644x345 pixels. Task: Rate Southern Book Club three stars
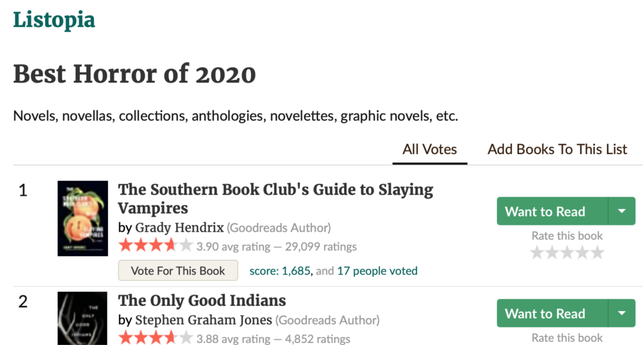coord(567,253)
